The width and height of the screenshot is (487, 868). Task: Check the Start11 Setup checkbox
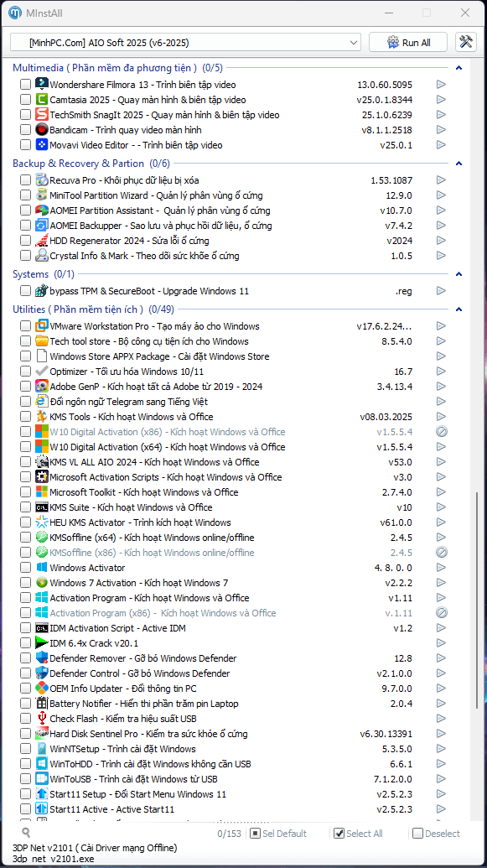coord(25,794)
